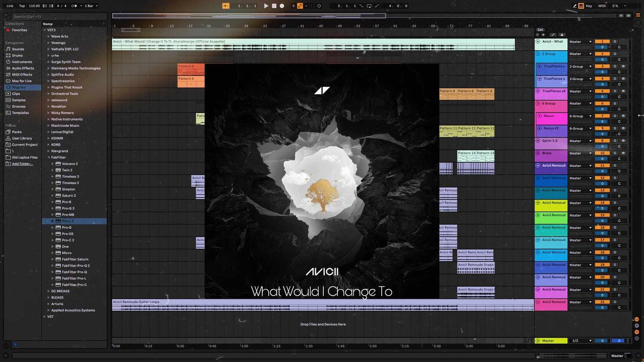Image resolution: width=644 pixels, height=362 pixels.
Task: Solo track 2 with its S button
Action: [x=615, y=54]
